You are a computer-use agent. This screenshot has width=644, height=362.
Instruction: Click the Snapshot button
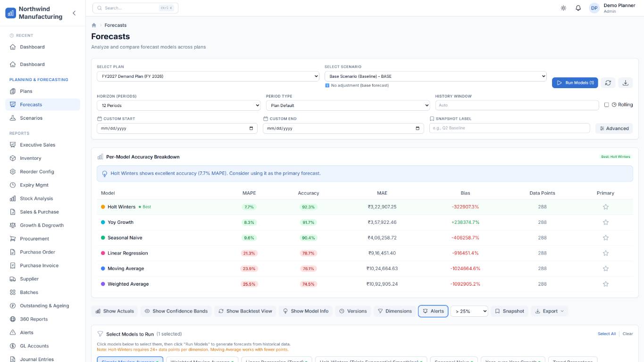tap(510, 311)
